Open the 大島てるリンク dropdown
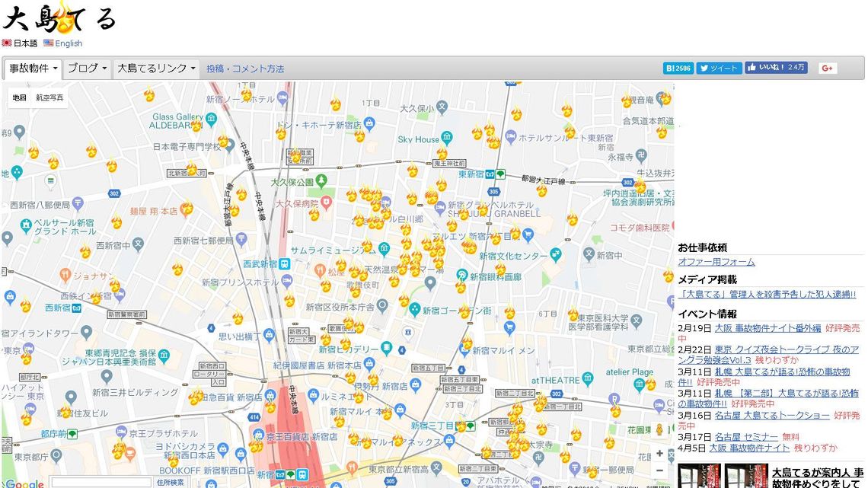 (x=156, y=69)
